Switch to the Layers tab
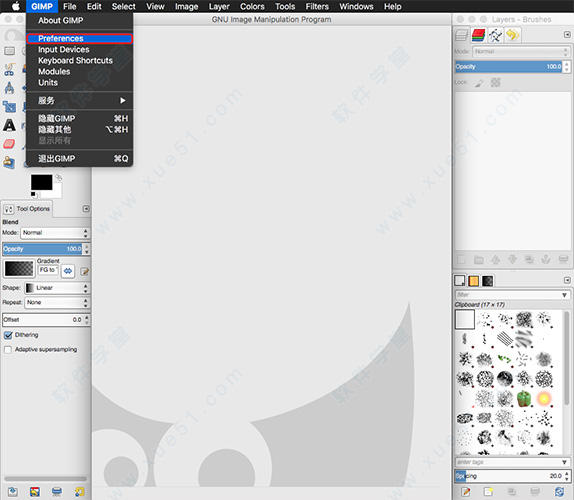 coord(462,36)
